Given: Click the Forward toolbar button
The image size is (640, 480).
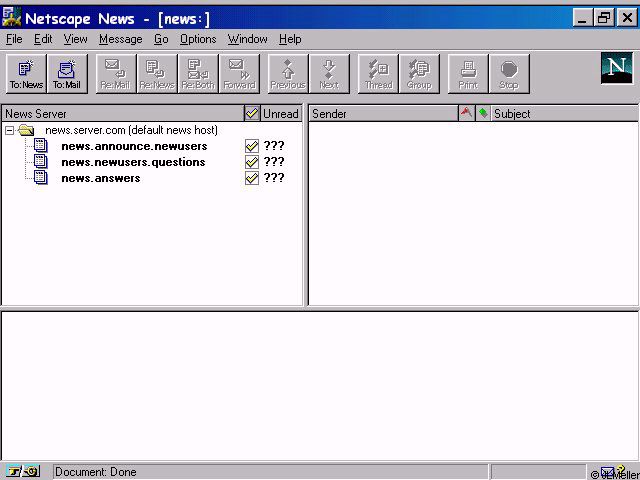Looking at the screenshot, I should tap(239, 74).
